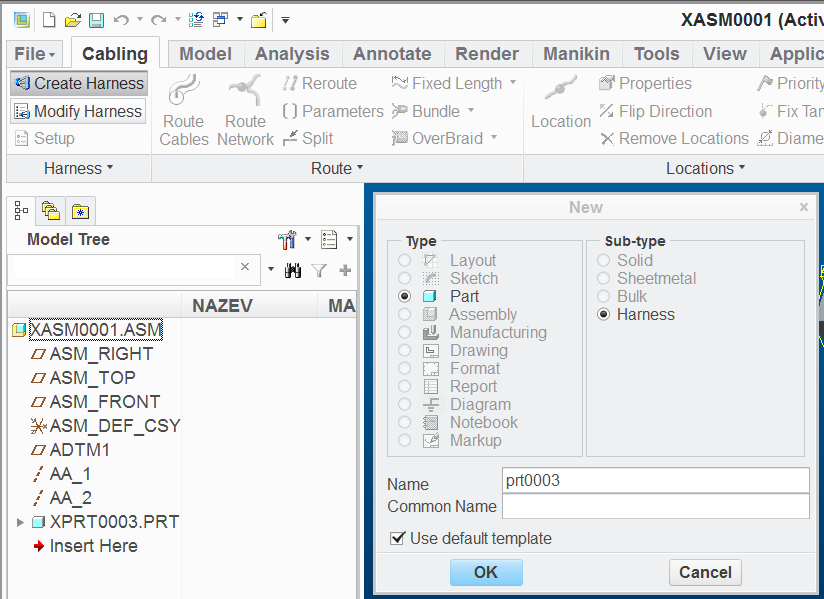Viewport: 824px width, 599px height.
Task: Toggle Use default template checkbox
Action: tap(397, 538)
